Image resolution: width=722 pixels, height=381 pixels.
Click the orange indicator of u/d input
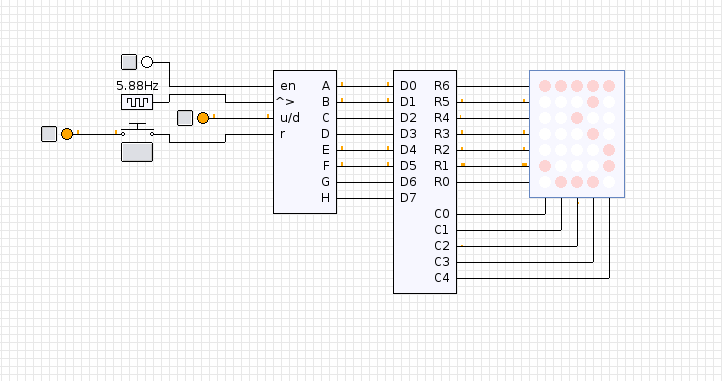pos(203,118)
